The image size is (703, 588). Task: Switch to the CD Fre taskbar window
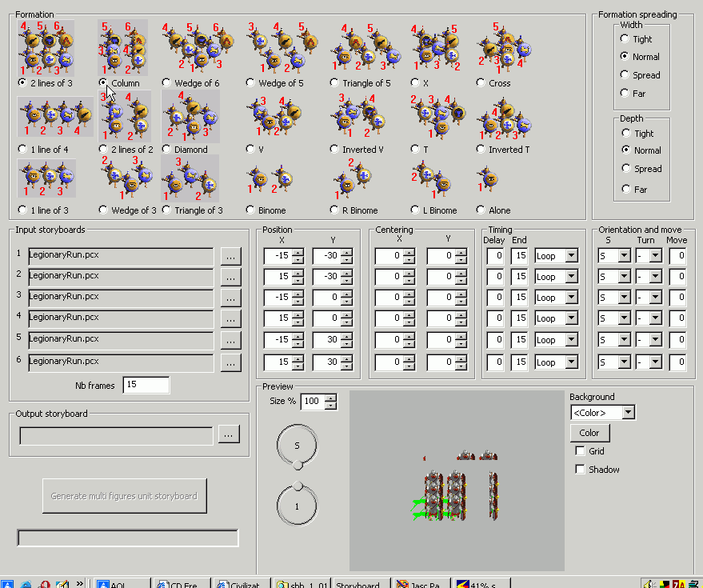tap(182, 583)
